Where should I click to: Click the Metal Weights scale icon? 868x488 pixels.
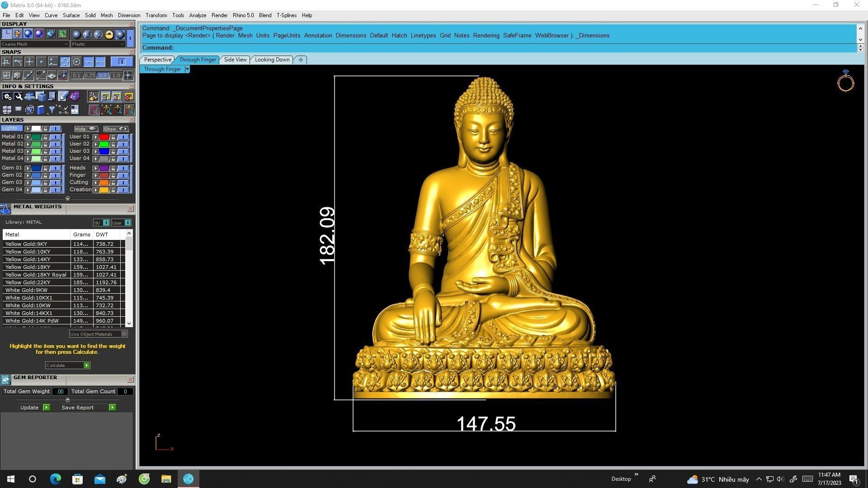pyautogui.click(x=5, y=208)
